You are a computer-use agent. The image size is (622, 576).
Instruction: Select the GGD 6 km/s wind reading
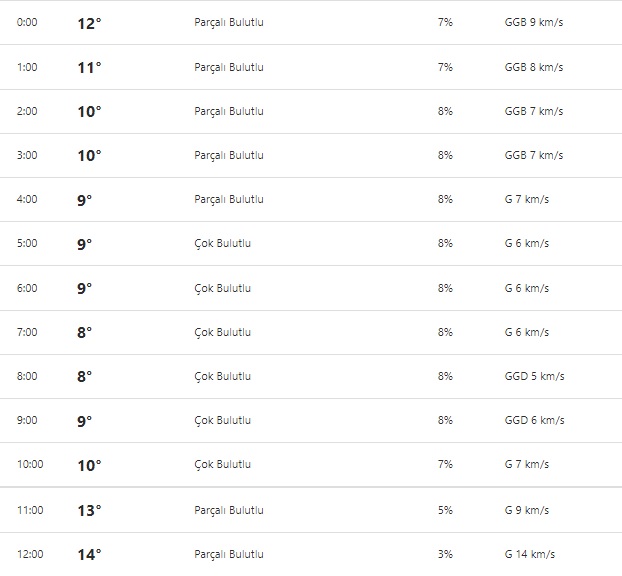tap(535, 420)
